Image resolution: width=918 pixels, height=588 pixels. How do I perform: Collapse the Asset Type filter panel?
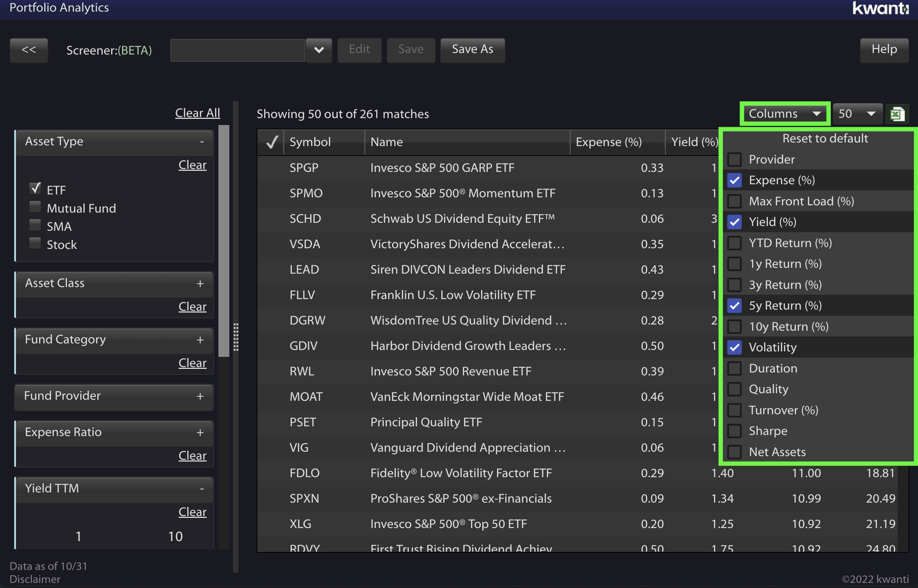click(x=202, y=142)
